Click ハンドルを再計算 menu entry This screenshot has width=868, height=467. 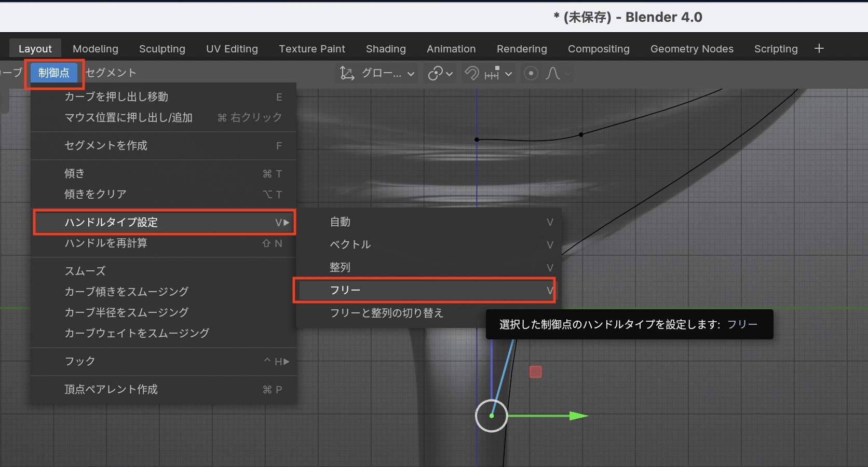pyautogui.click(x=106, y=243)
